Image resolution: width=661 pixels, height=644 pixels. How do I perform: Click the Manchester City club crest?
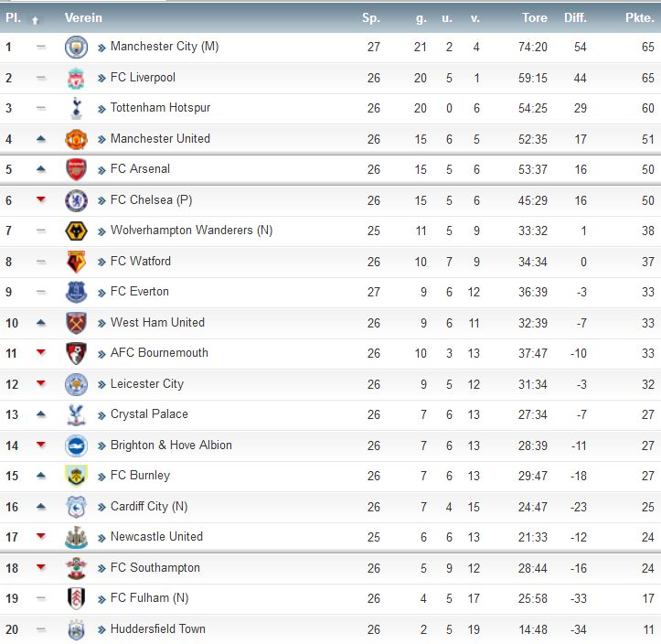pos(76,47)
